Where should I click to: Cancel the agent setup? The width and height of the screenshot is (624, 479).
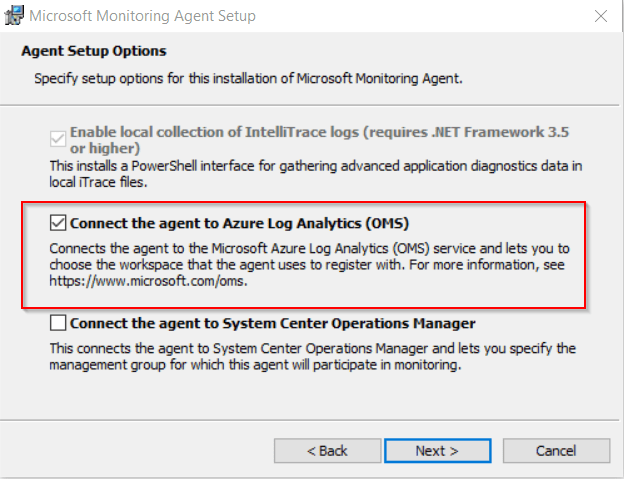555,451
